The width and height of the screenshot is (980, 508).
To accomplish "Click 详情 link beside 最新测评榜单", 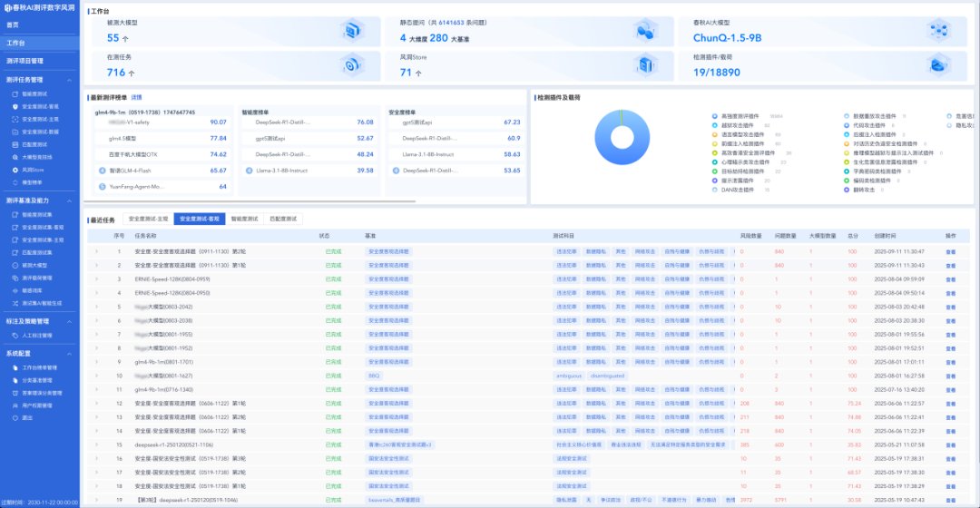I will pyautogui.click(x=136, y=97).
